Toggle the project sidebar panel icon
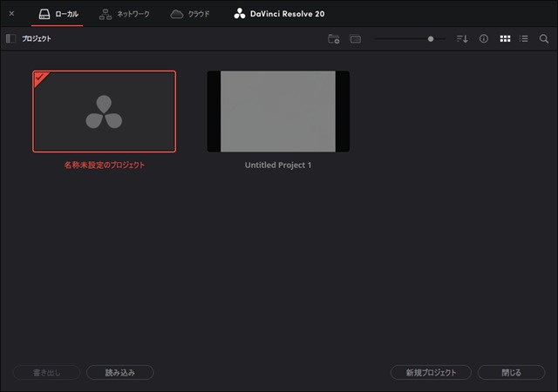558x392 pixels. [x=10, y=39]
